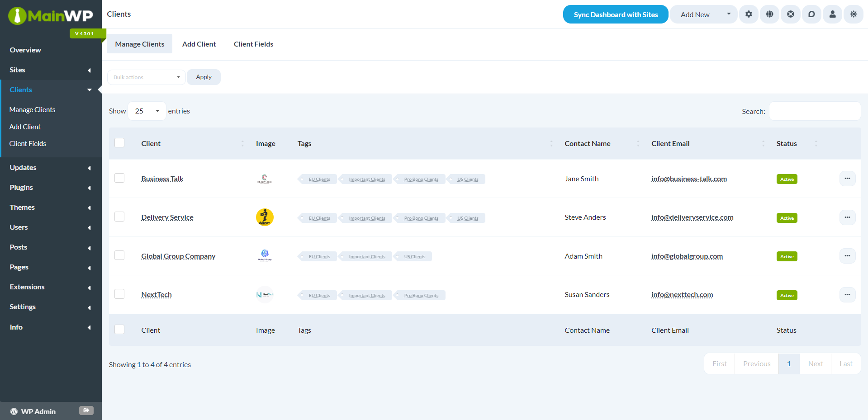Open help via the lifebuoy icon

[x=790, y=14]
